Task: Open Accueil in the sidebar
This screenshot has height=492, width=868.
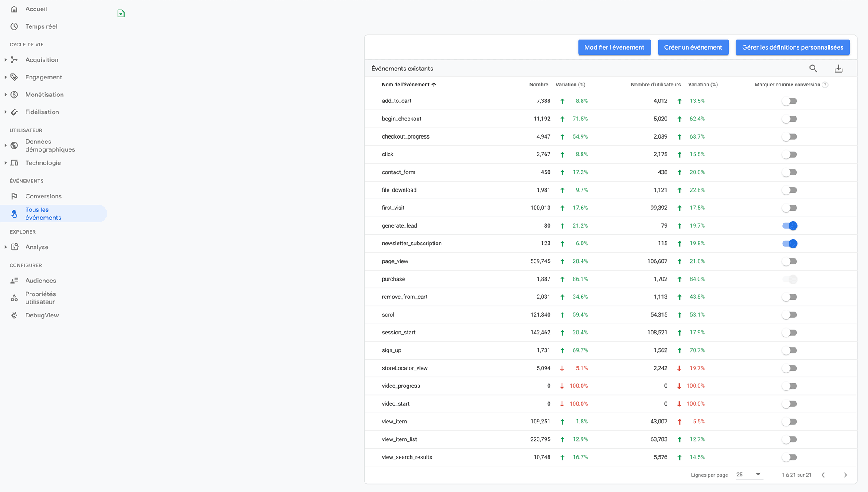Action: click(36, 9)
